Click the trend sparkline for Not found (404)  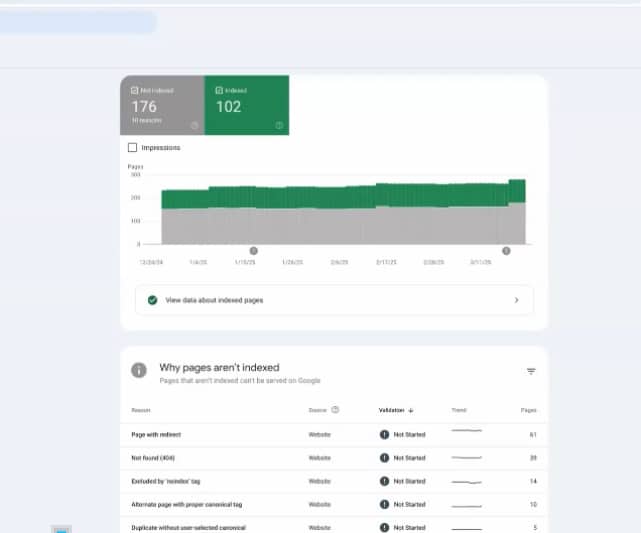click(466, 457)
